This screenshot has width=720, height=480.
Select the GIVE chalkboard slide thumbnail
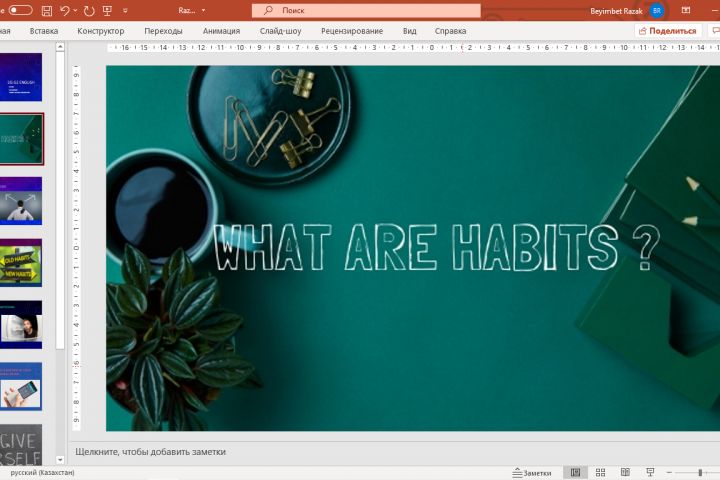click(21, 445)
